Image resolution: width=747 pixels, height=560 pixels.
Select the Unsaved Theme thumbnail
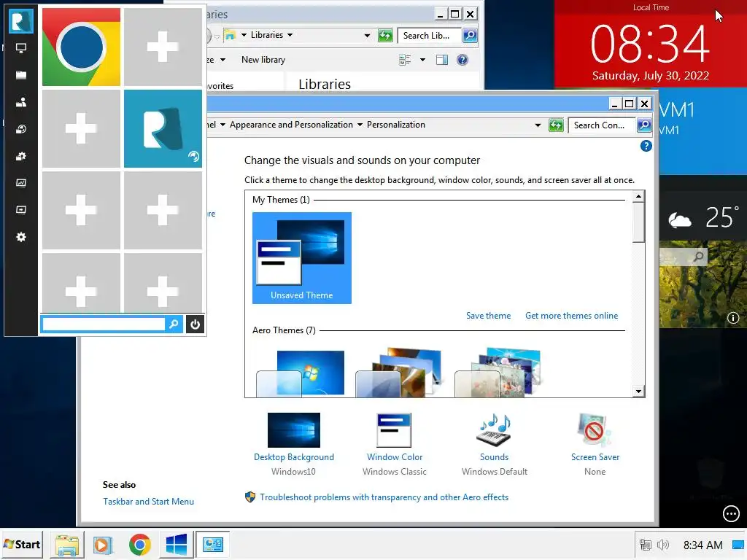(302, 258)
